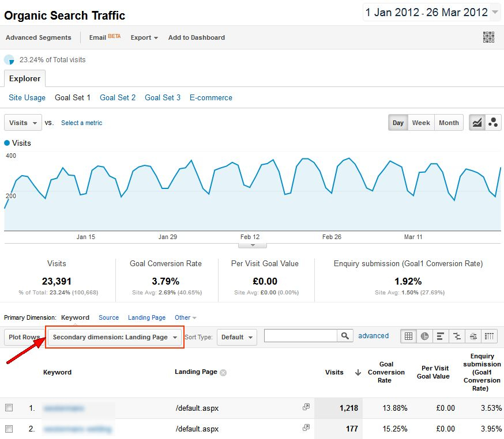The height and width of the screenshot is (439, 504).
Task: Open the pivot table view
Action: (489, 336)
